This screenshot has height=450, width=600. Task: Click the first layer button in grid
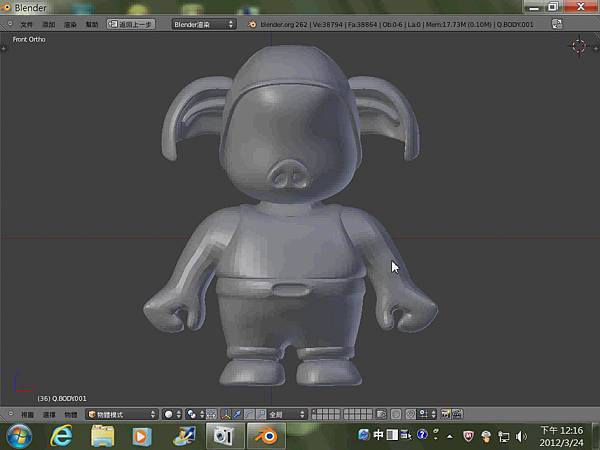tap(315, 410)
